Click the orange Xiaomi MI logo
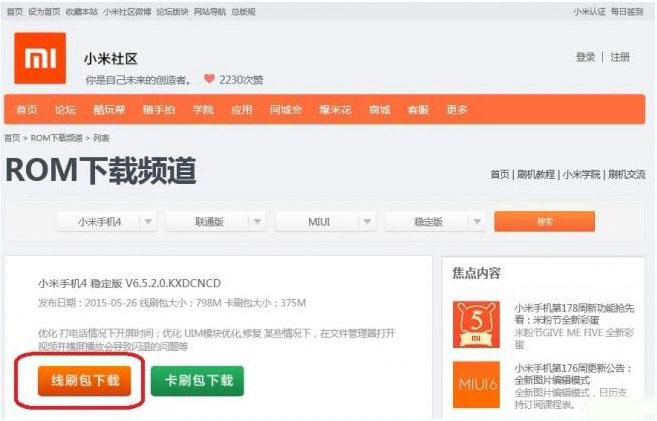 pyautogui.click(x=40, y=58)
